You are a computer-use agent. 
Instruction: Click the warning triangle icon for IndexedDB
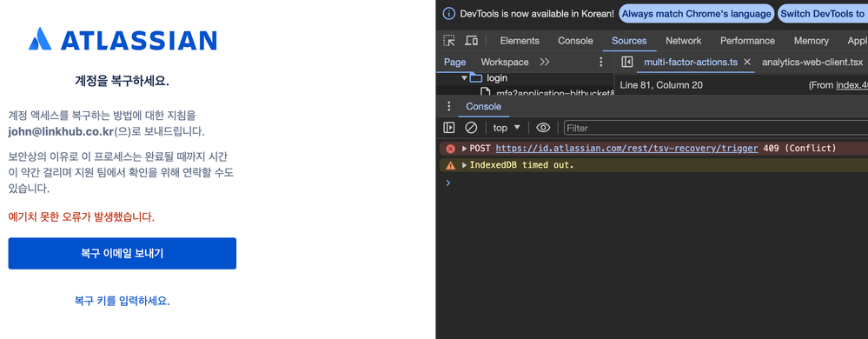click(451, 165)
